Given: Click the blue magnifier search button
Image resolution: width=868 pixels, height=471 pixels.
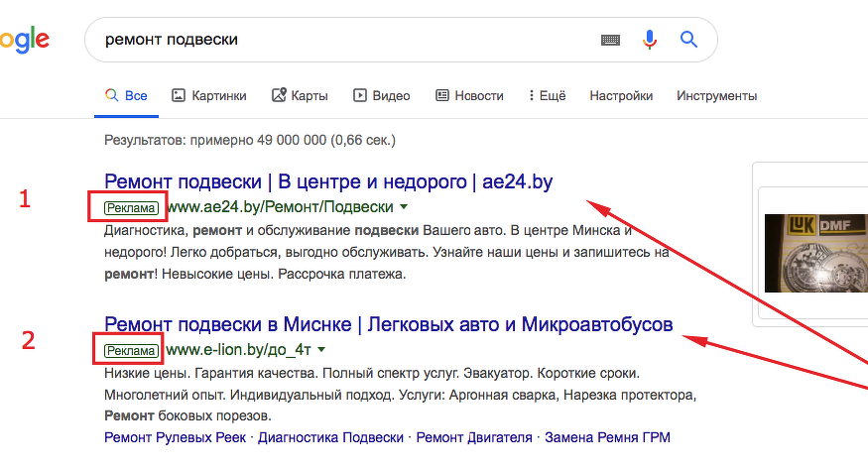Looking at the screenshot, I should point(688,40).
